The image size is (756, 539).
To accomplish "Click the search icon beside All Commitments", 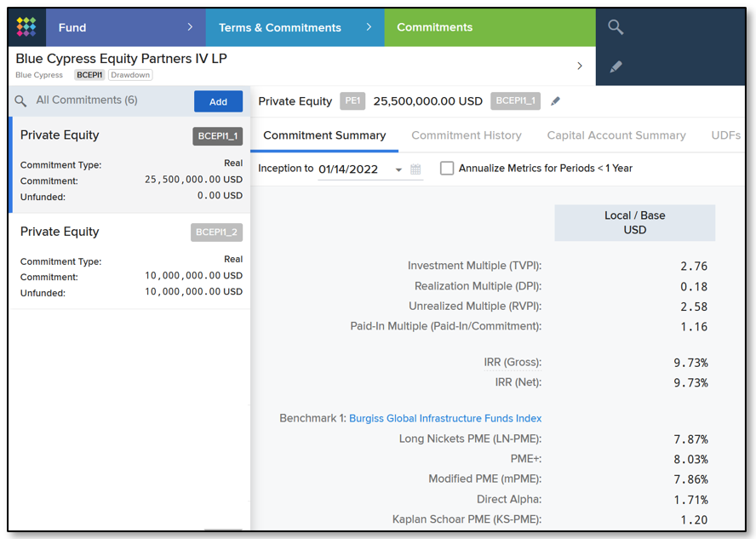I will point(21,100).
